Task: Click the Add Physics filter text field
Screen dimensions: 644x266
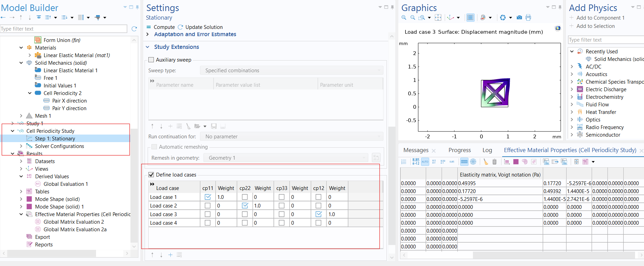Action: tap(606, 40)
